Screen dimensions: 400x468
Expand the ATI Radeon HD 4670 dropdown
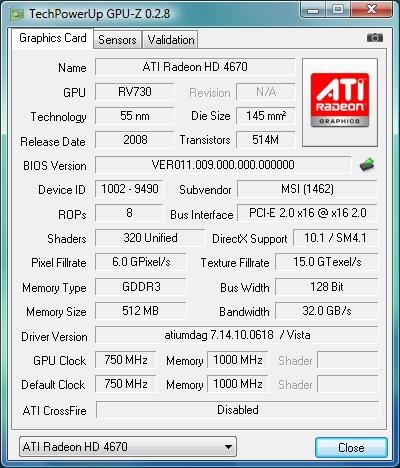(x=128, y=447)
